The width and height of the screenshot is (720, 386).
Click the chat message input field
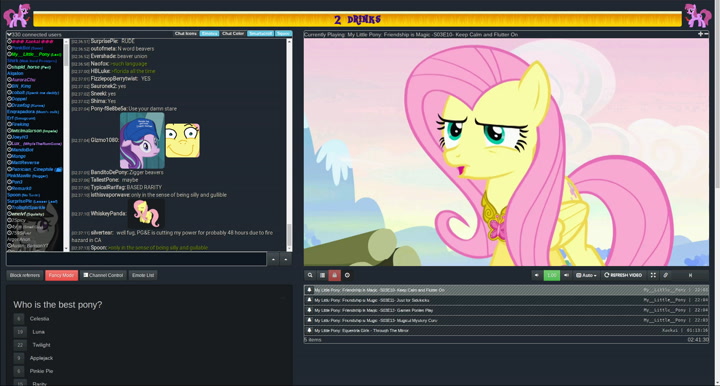136,259
